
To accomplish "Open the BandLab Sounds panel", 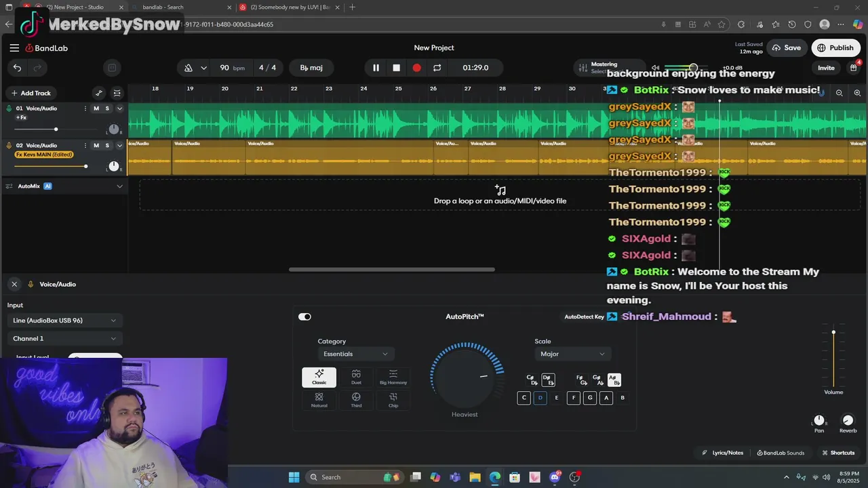I will pyautogui.click(x=781, y=453).
